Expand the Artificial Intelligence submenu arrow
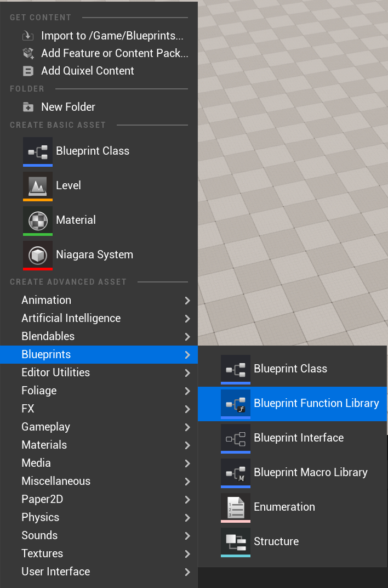The image size is (388, 588). click(187, 318)
